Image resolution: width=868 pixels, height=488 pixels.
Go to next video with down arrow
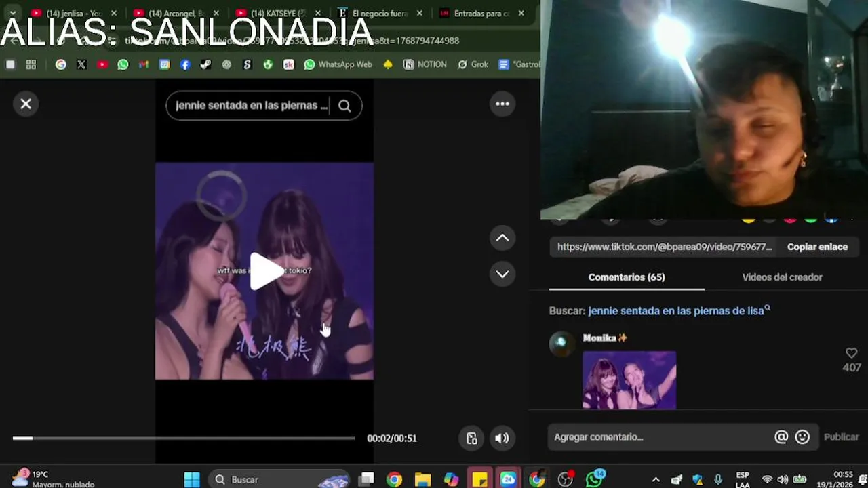(502, 274)
